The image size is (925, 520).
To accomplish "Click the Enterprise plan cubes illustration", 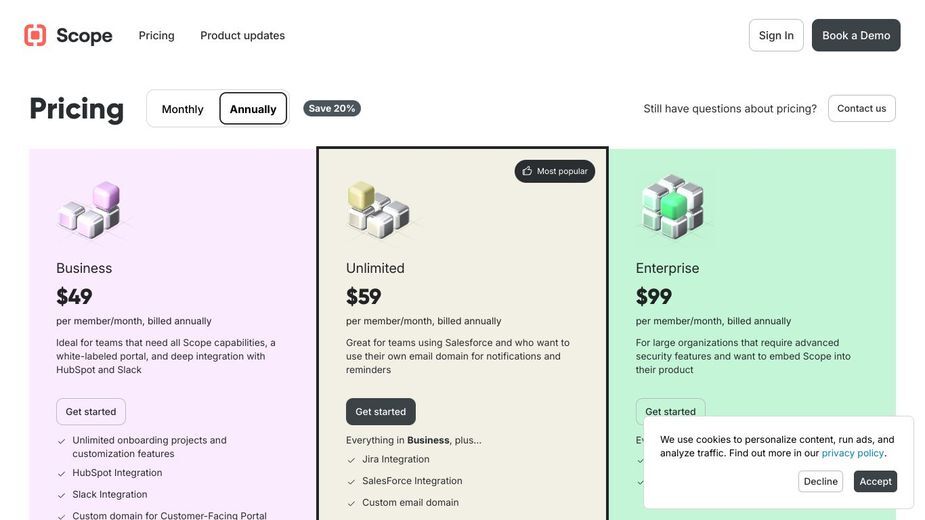I will click(x=673, y=207).
